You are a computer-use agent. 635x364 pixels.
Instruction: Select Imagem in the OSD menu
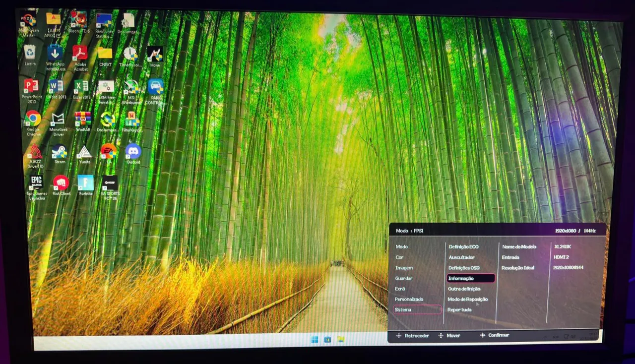(404, 268)
